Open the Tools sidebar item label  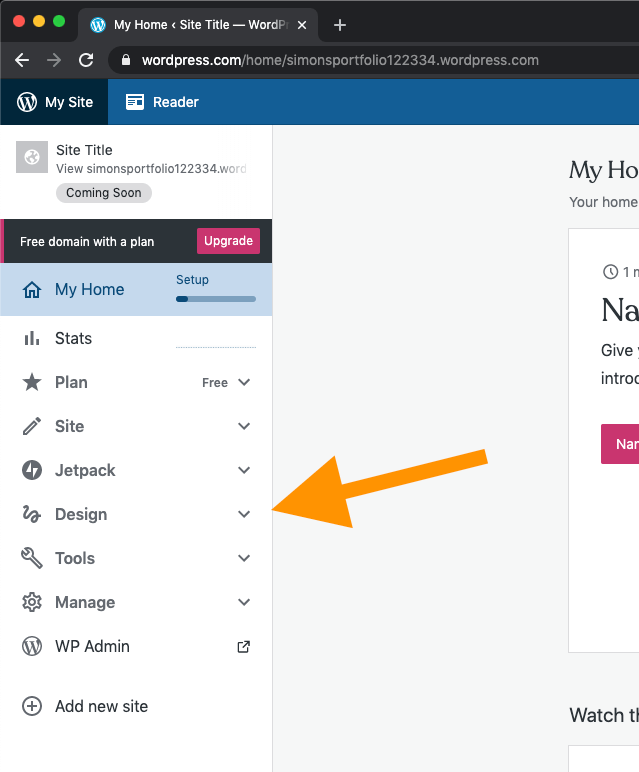point(75,558)
